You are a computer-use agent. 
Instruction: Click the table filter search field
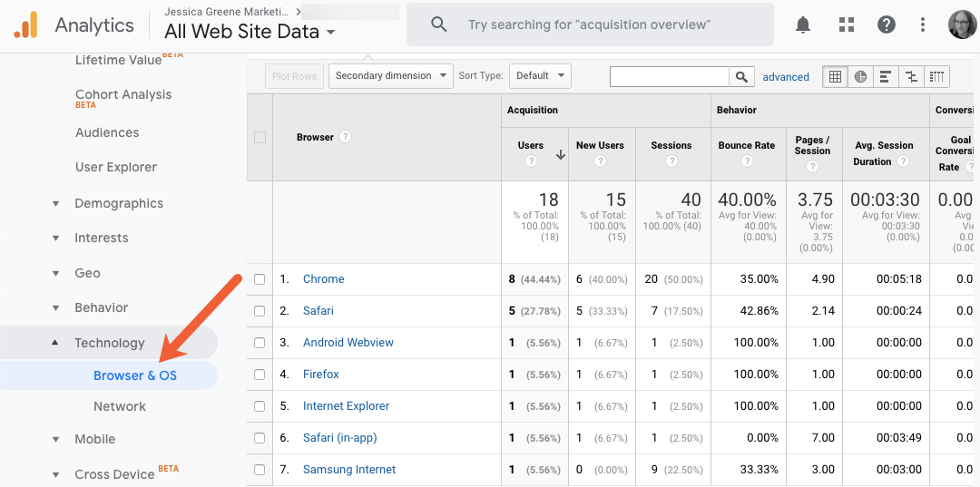coord(670,77)
